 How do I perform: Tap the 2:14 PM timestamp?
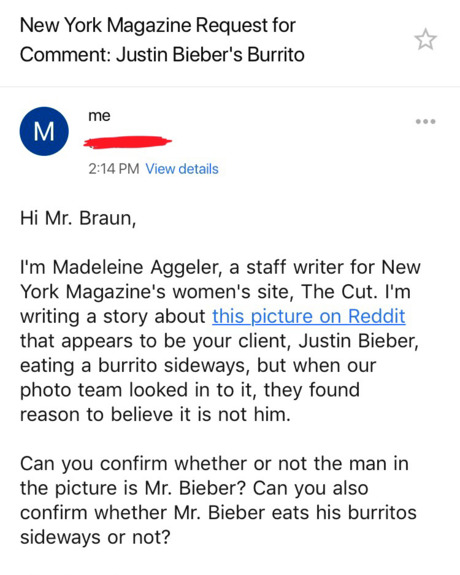pos(114,169)
